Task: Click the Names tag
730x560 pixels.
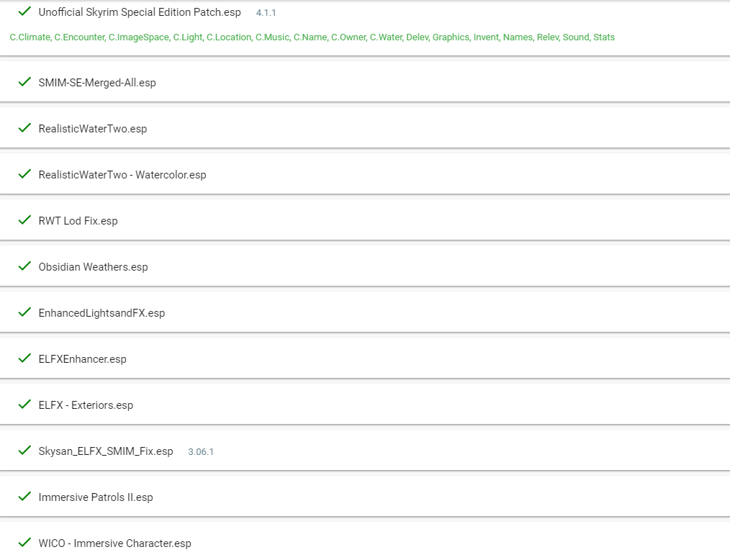Action: [518, 37]
